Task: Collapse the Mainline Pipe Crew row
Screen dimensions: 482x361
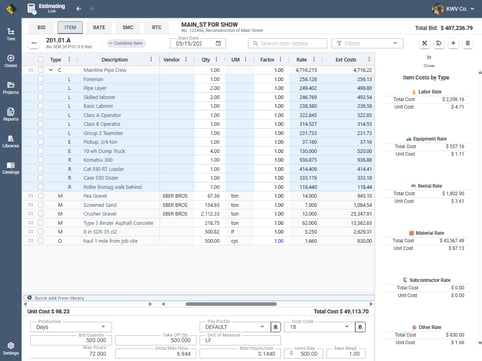Action: coord(51,70)
